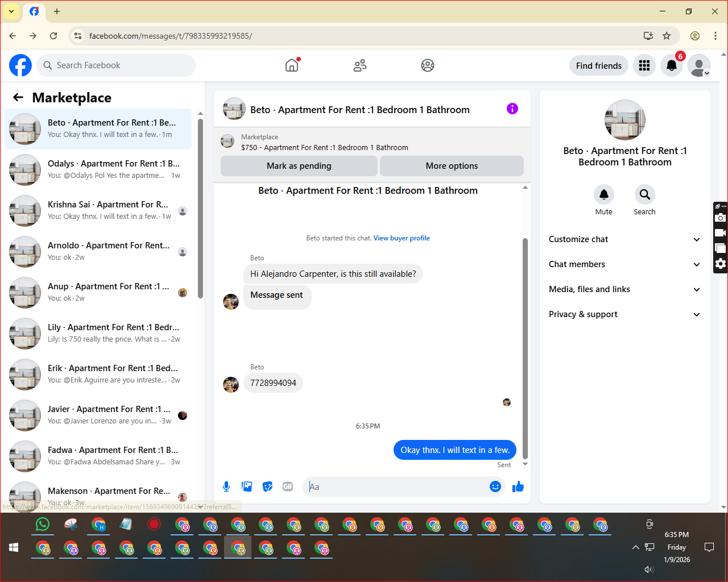728x582 pixels.
Task: Open the Home feed icon
Action: click(292, 65)
